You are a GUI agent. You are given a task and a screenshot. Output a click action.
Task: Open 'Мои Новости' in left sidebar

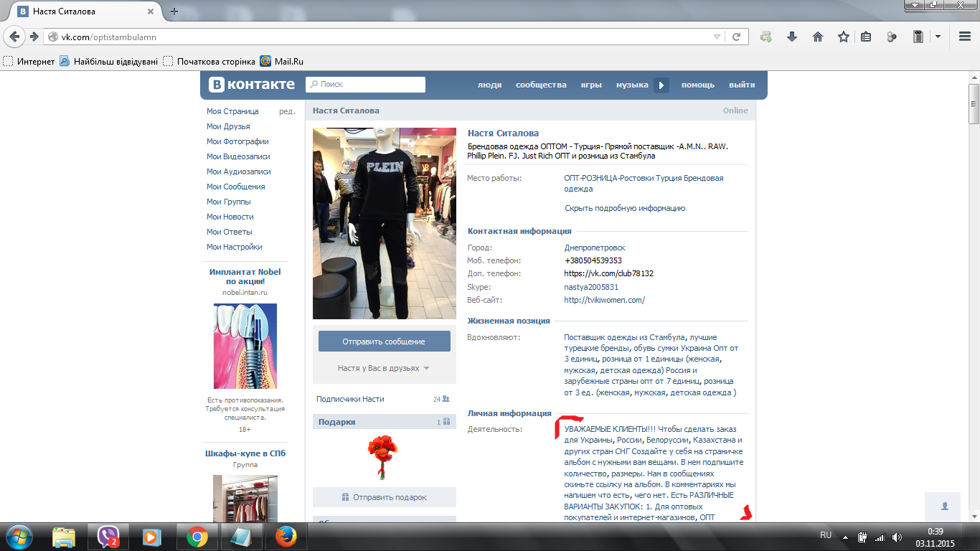[230, 217]
